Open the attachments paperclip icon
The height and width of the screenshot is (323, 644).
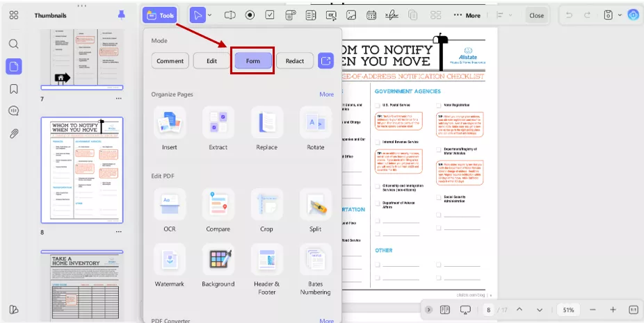click(14, 133)
